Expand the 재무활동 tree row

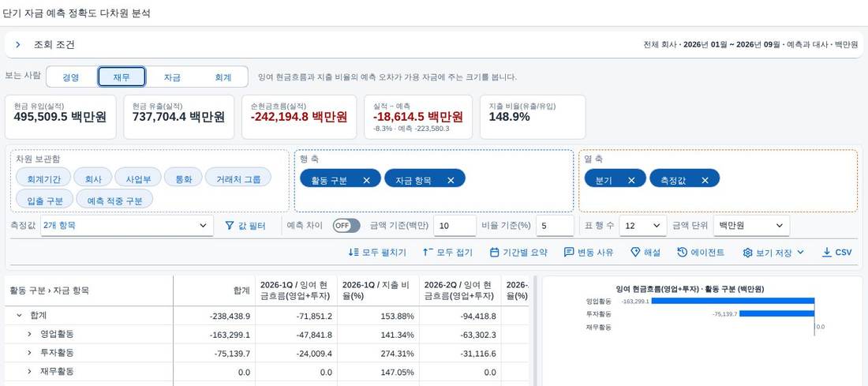(29, 372)
